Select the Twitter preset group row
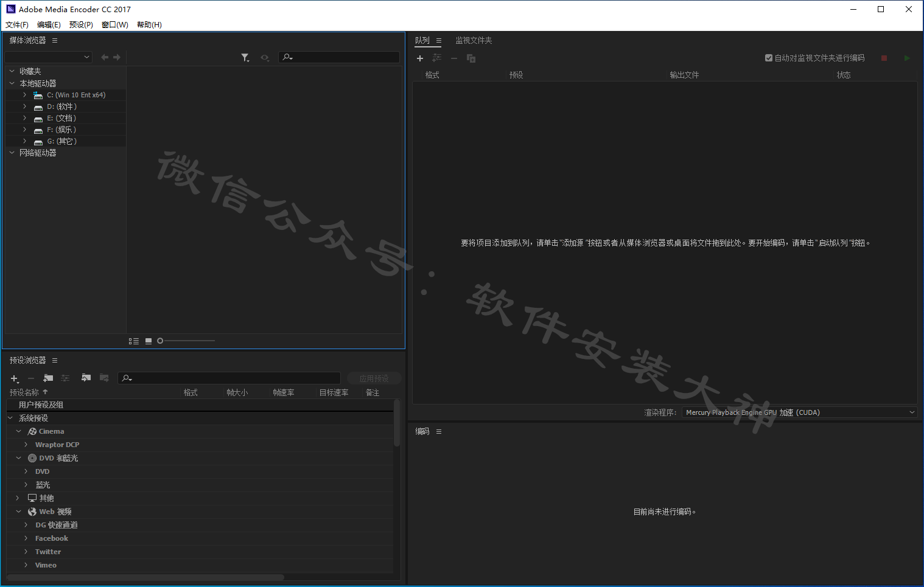This screenshot has height=587, width=924. 200,552
